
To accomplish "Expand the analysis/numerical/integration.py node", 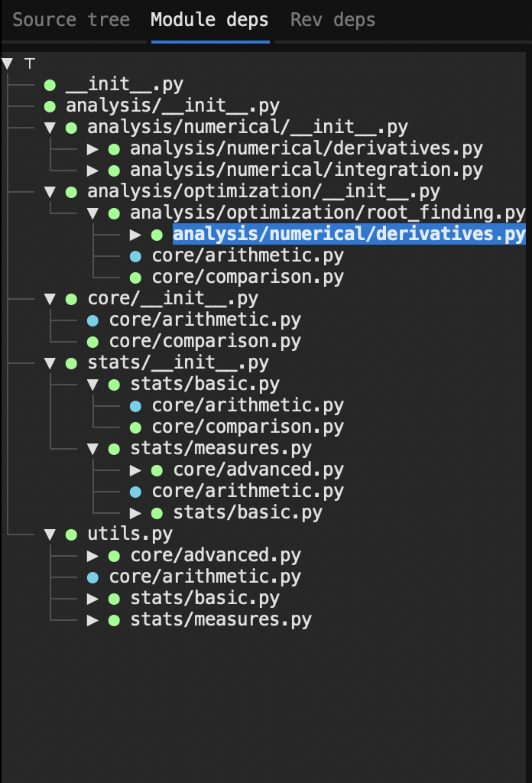I will (92, 170).
